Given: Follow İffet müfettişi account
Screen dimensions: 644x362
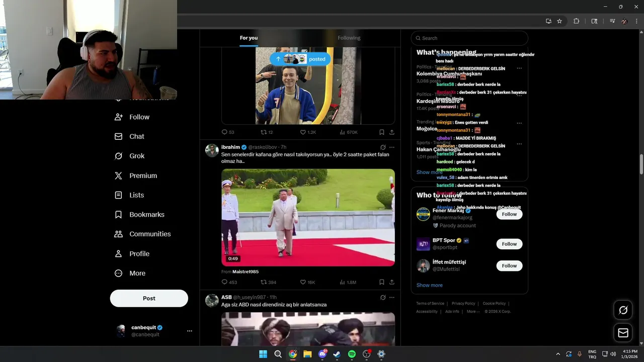Looking at the screenshot, I should (509, 265).
